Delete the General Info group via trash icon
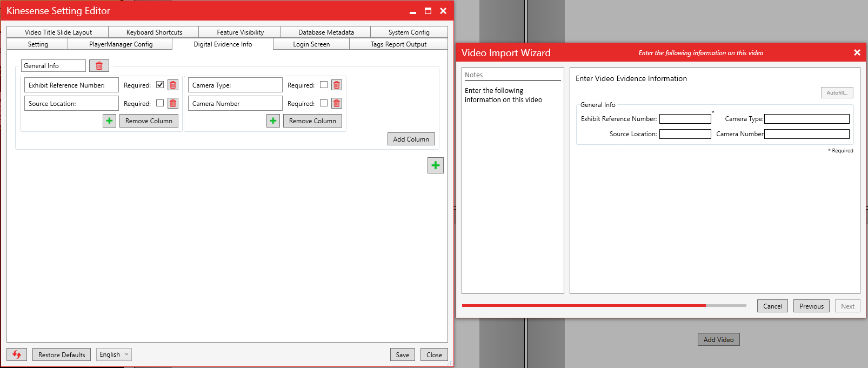This screenshot has width=868, height=368. tap(99, 66)
